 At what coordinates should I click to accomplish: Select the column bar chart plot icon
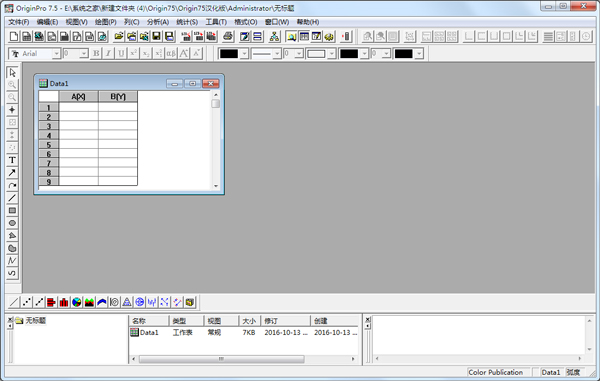pyautogui.click(x=64, y=302)
